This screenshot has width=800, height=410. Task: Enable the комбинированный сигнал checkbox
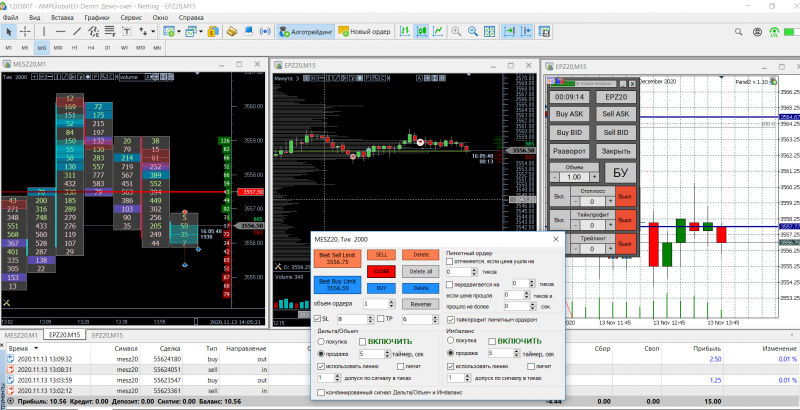[x=320, y=393]
